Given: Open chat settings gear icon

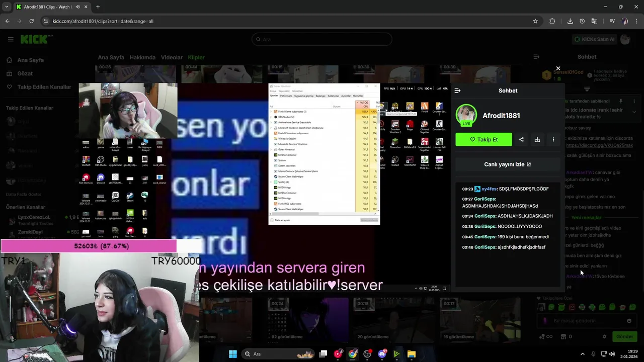Looking at the screenshot, I should click(x=604, y=336).
